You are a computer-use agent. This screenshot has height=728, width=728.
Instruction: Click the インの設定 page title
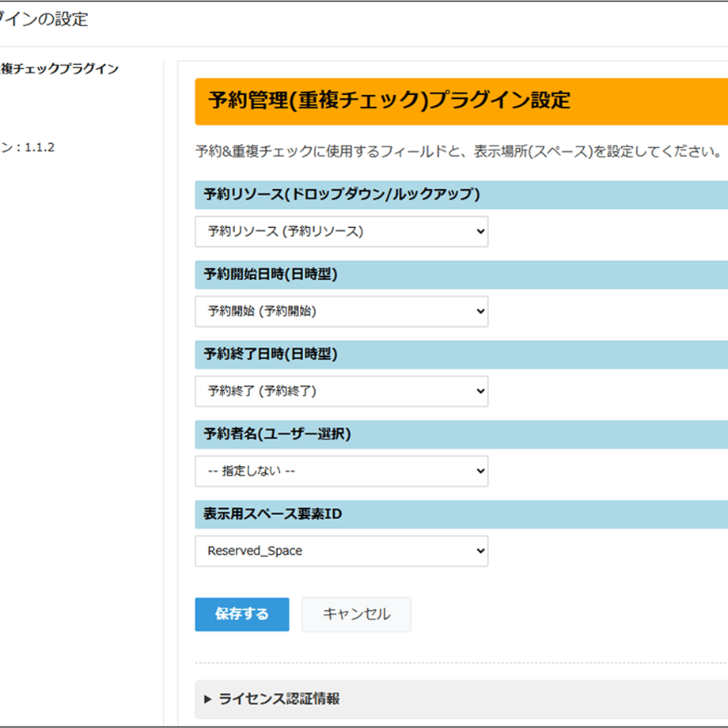pyautogui.click(x=44, y=19)
